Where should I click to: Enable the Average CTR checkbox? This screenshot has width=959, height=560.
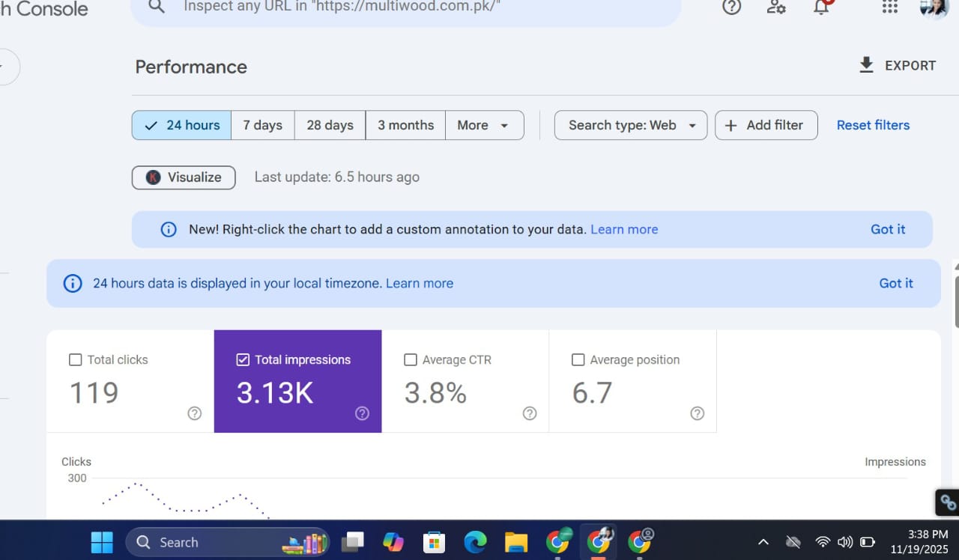point(411,360)
